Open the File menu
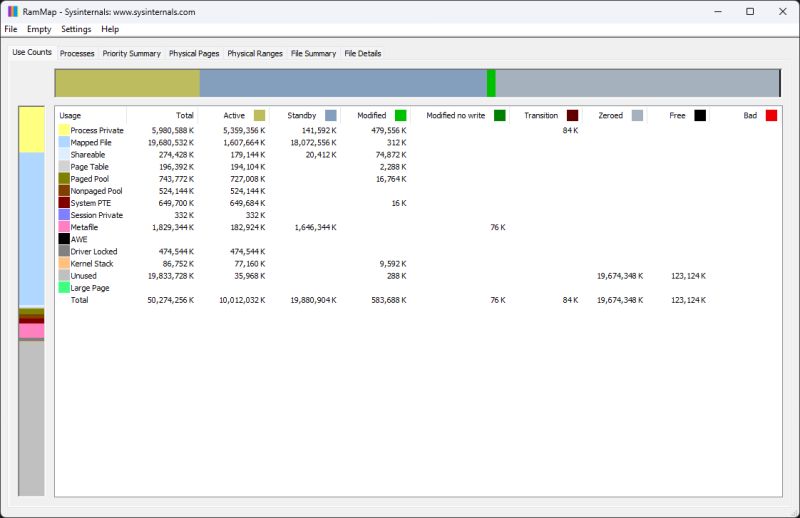 11,29
